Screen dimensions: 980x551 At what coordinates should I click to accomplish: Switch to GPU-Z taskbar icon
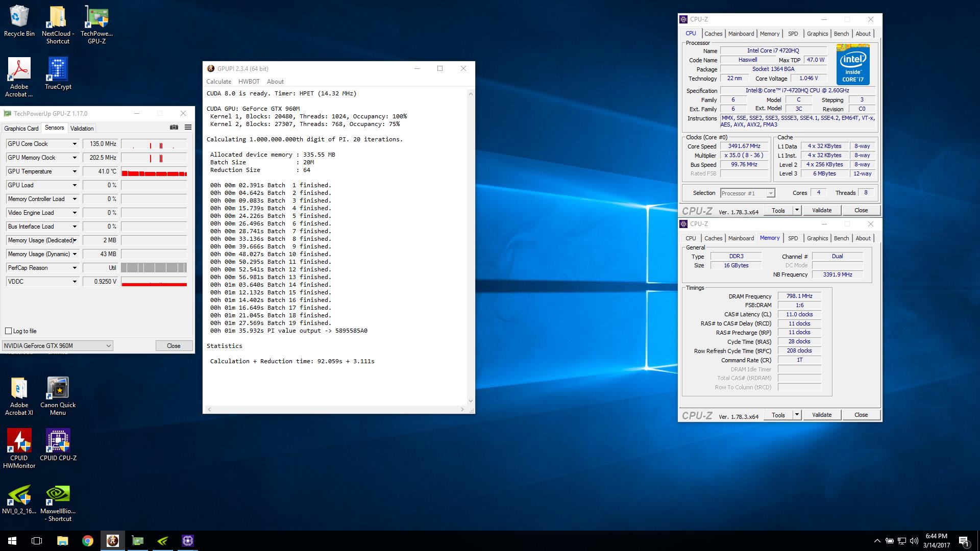[138, 541]
